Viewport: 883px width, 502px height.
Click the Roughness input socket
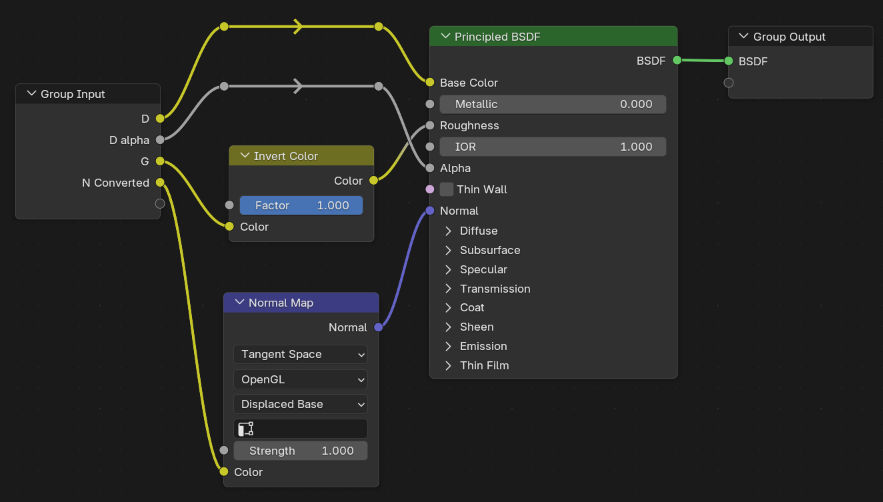(430, 125)
